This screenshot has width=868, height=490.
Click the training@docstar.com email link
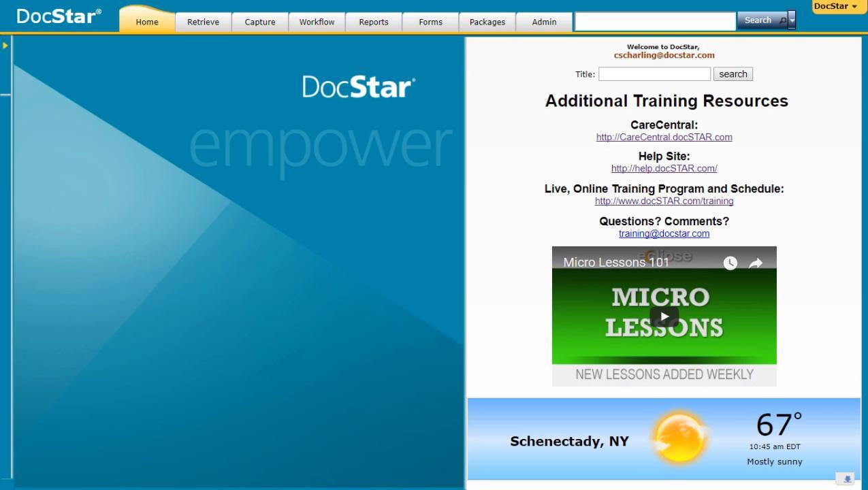pos(664,233)
